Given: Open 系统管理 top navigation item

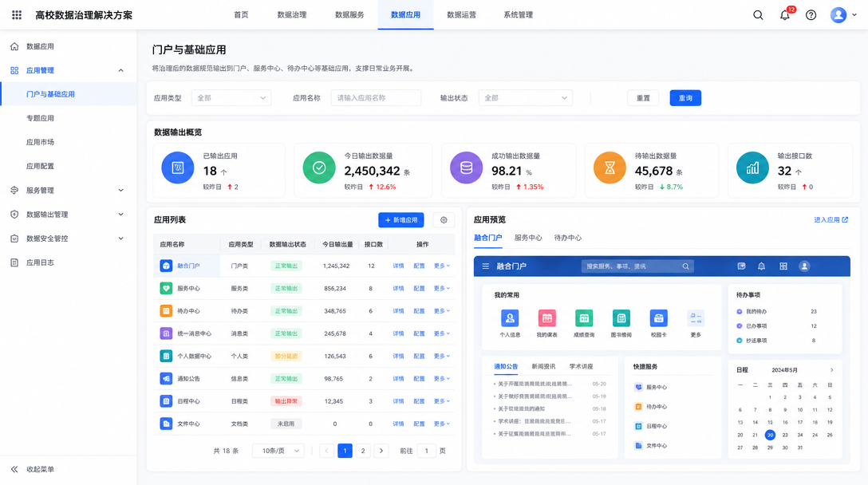Looking at the screenshot, I should tap(518, 15).
